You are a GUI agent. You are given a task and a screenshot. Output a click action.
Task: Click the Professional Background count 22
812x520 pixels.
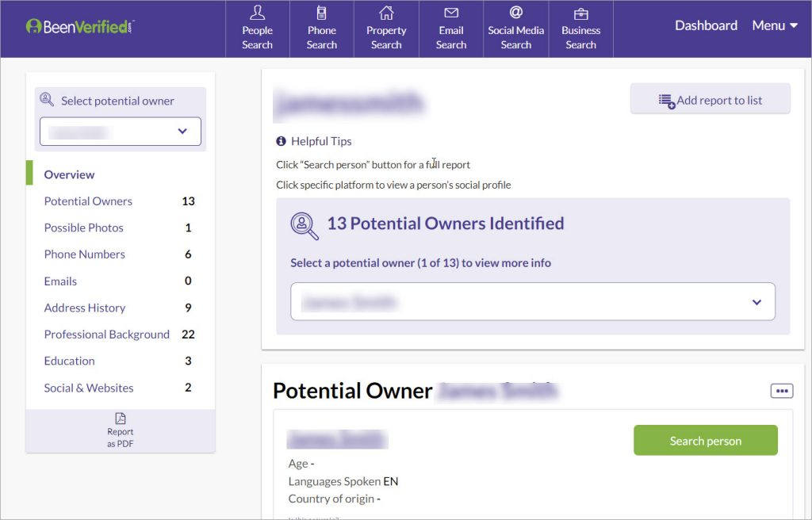(188, 334)
